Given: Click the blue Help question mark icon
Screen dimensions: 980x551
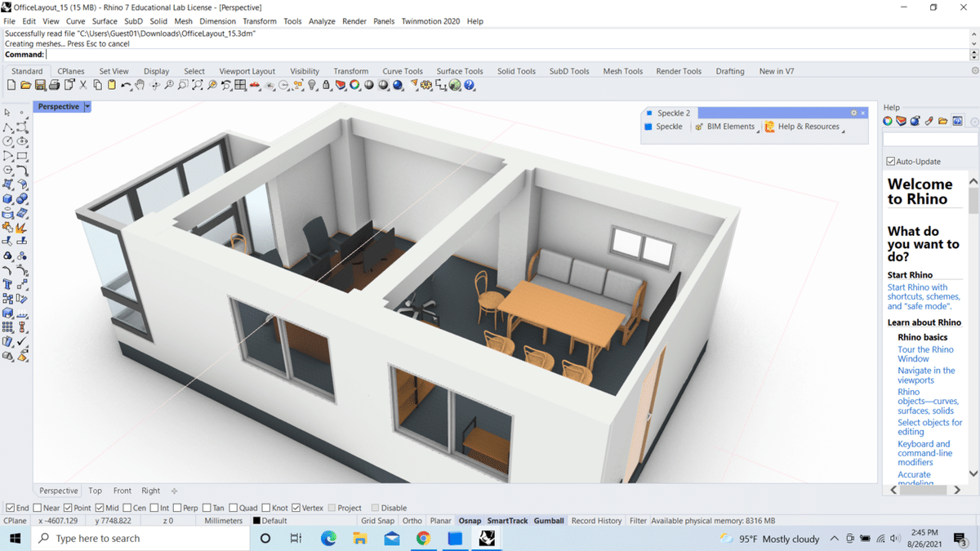Looking at the screenshot, I should point(469,85).
